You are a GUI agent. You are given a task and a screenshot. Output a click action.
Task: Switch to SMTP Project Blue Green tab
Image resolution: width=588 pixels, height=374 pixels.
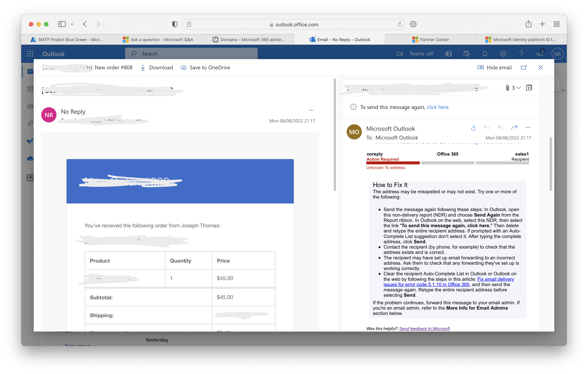point(67,40)
